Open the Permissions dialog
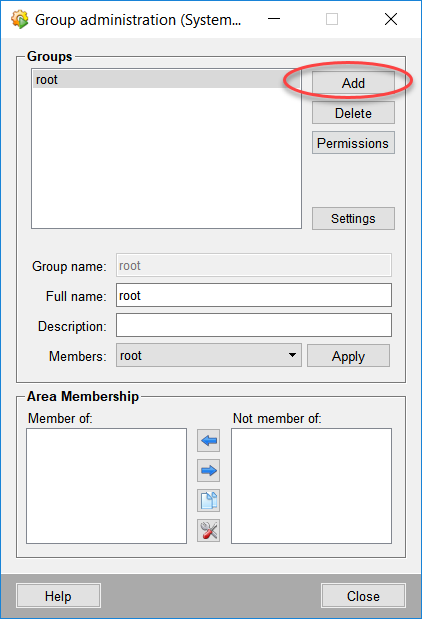Image resolution: width=422 pixels, height=619 pixels. [x=353, y=143]
